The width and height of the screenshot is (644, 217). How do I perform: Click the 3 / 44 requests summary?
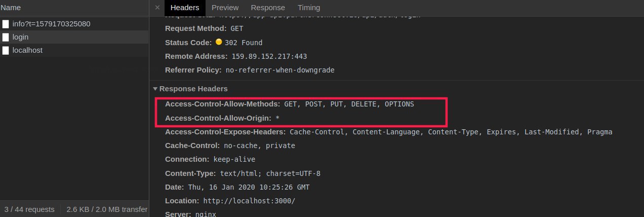coord(29,209)
